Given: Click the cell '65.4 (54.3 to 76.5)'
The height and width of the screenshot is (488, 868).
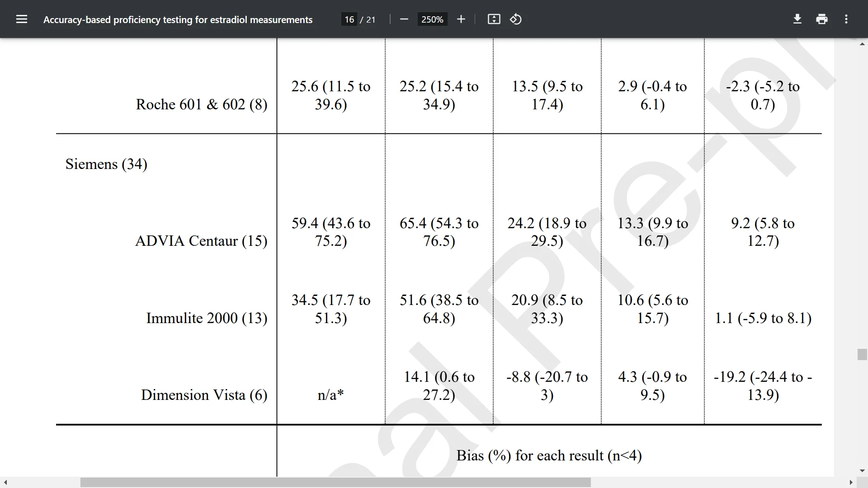Looking at the screenshot, I should (439, 232).
